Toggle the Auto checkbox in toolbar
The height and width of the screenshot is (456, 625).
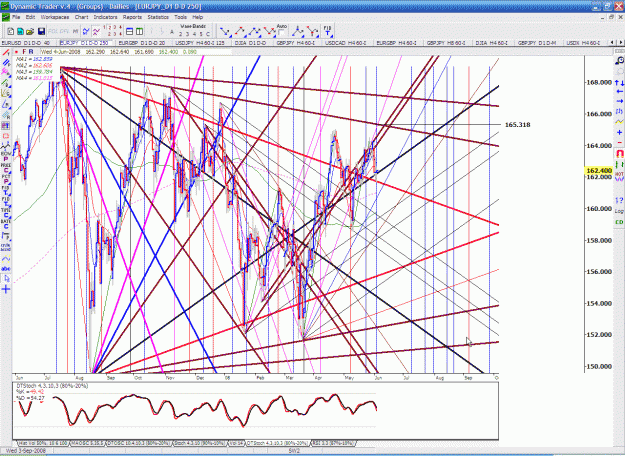[282, 32]
